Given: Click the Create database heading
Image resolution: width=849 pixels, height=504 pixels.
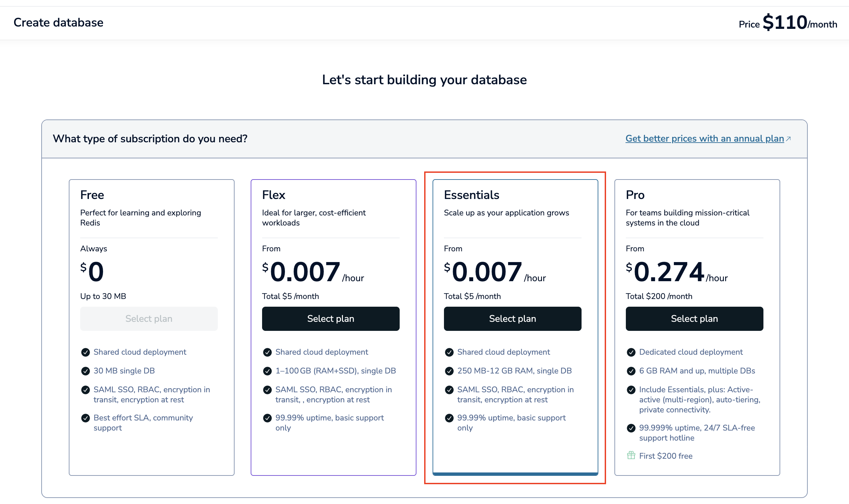Looking at the screenshot, I should coord(58,22).
